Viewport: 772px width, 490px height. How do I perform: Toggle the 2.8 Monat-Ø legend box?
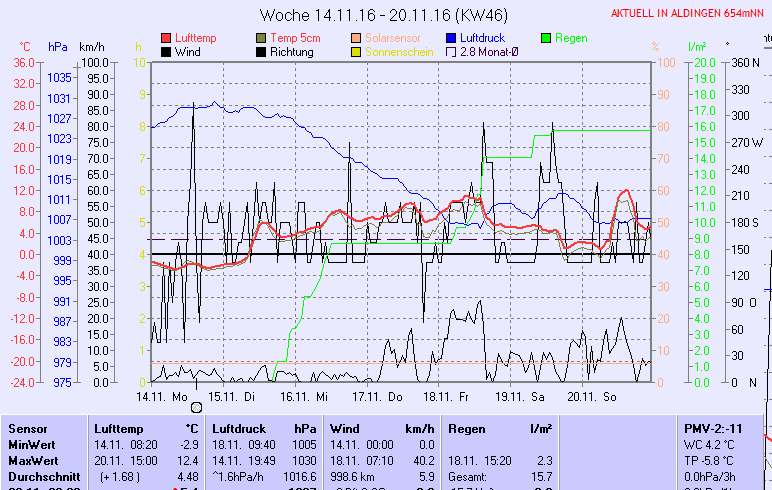451,52
